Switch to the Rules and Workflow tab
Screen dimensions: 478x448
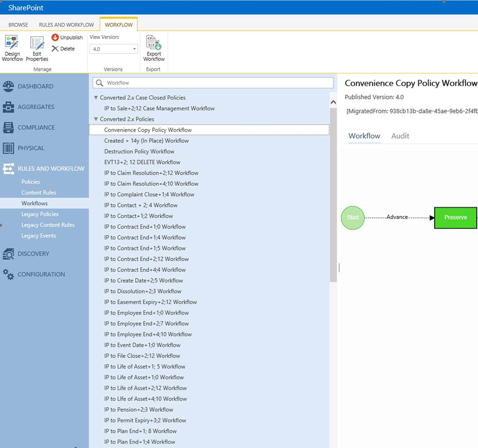click(x=66, y=24)
